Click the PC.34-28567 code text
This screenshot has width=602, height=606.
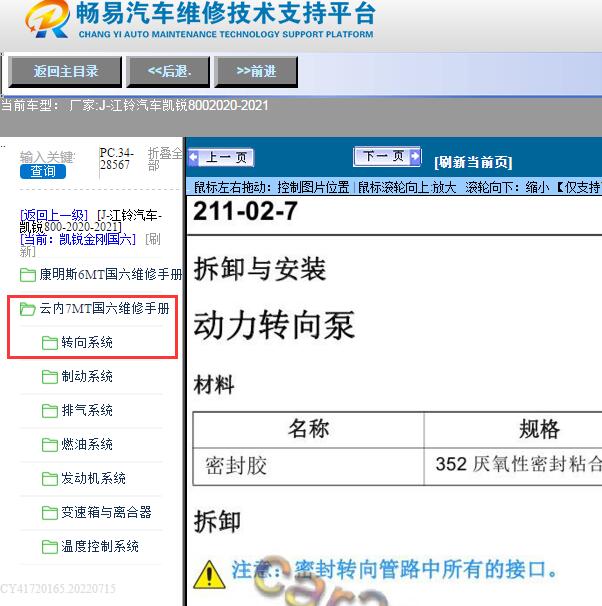coord(116,159)
